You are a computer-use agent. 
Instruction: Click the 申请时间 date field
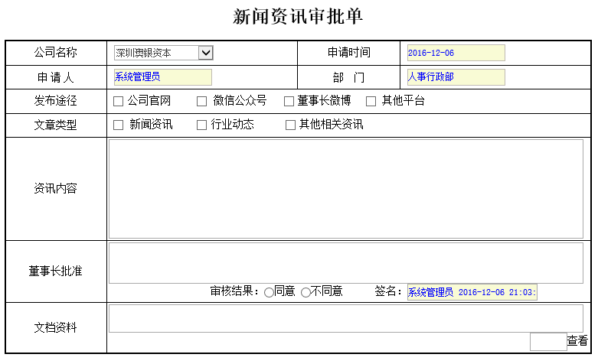pos(456,53)
